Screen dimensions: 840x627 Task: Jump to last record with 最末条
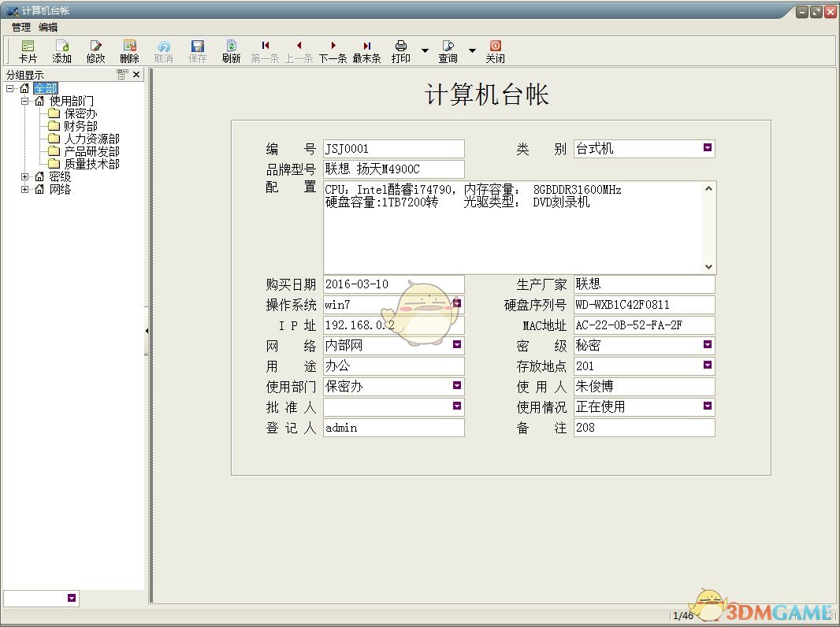pos(366,51)
